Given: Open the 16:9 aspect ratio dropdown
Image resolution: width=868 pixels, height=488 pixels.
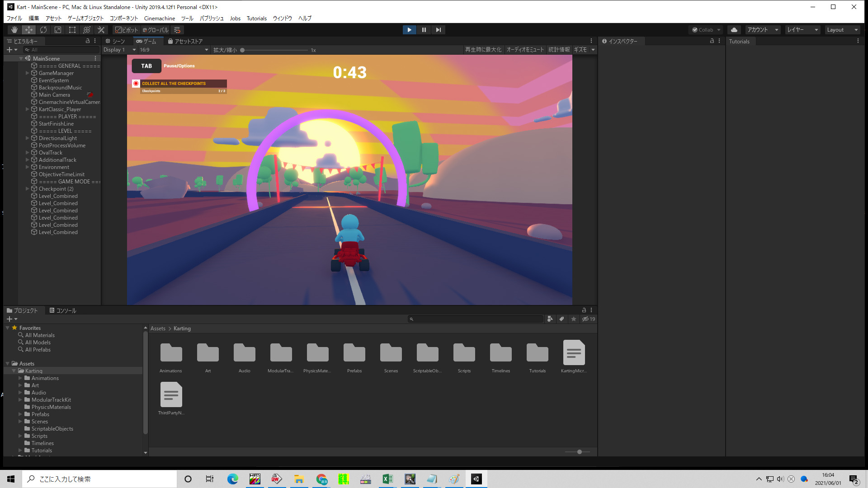Looking at the screenshot, I should [x=174, y=50].
